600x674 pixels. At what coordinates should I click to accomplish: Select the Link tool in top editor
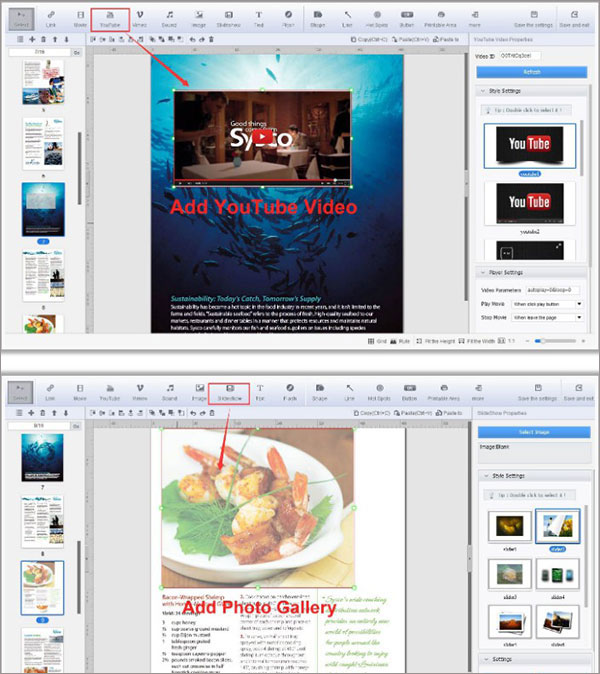(51, 19)
